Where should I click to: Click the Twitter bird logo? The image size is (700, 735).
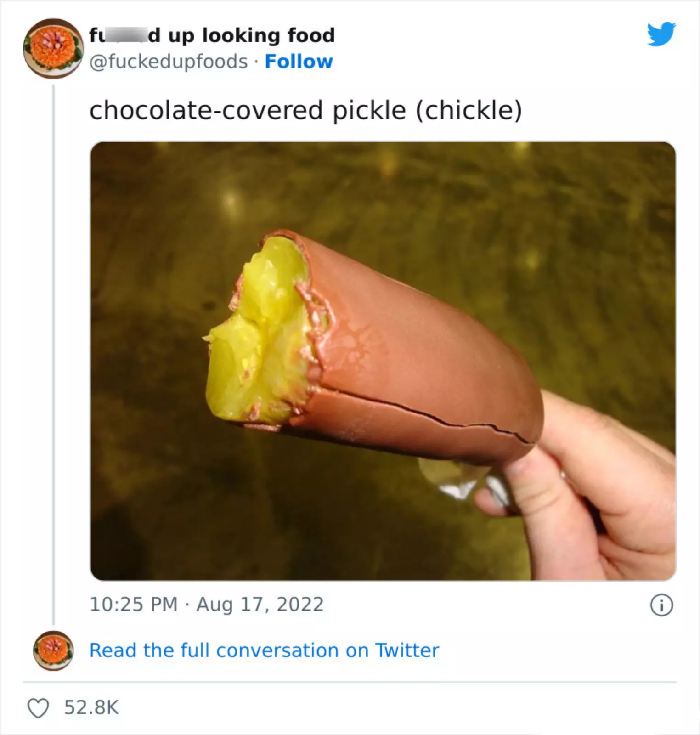point(661,34)
